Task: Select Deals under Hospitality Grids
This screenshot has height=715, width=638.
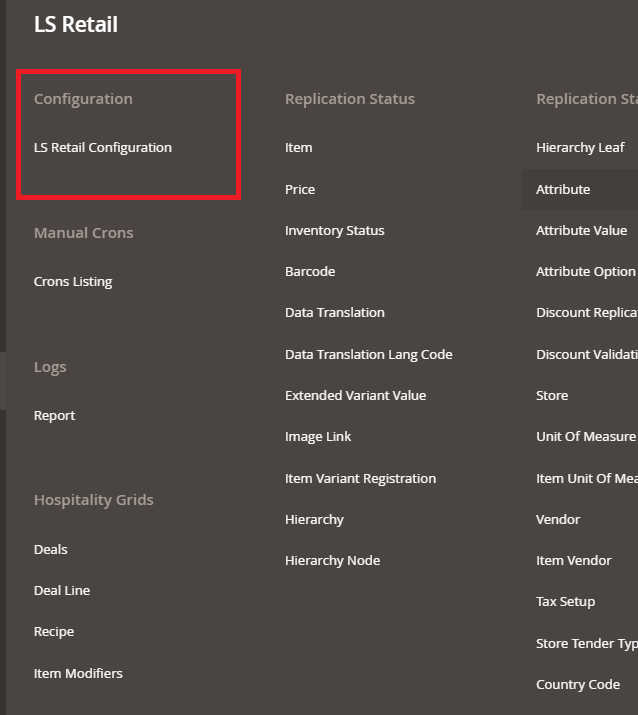Action: click(51, 550)
